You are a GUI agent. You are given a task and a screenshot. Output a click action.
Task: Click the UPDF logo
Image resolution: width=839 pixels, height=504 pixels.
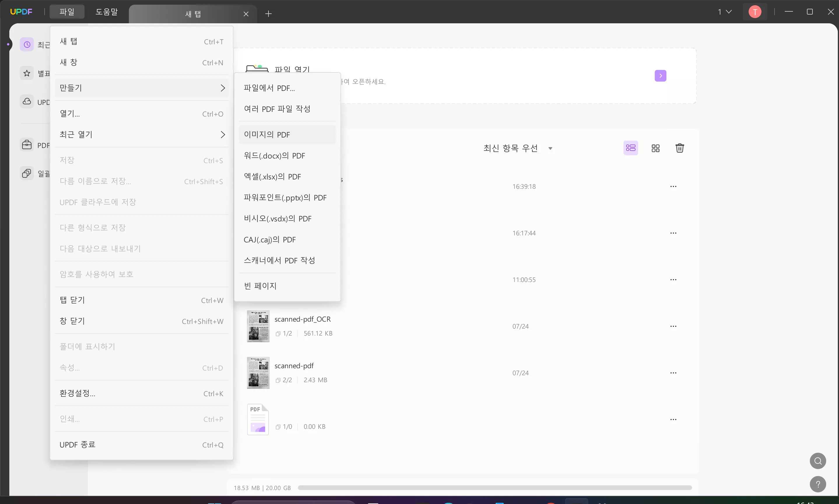(x=21, y=12)
